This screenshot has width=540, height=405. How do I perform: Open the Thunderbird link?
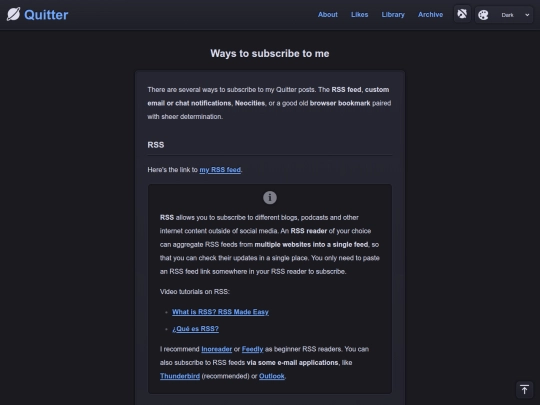click(180, 376)
